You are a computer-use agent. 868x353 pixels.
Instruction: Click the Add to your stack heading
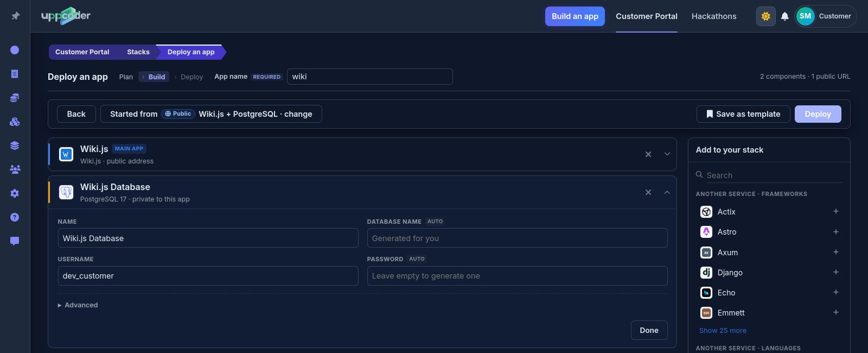(x=729, y=150)
